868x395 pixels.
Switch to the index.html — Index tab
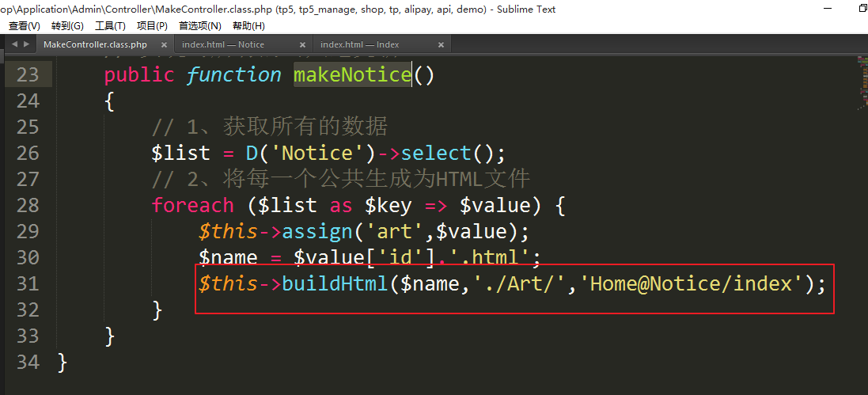360,45
